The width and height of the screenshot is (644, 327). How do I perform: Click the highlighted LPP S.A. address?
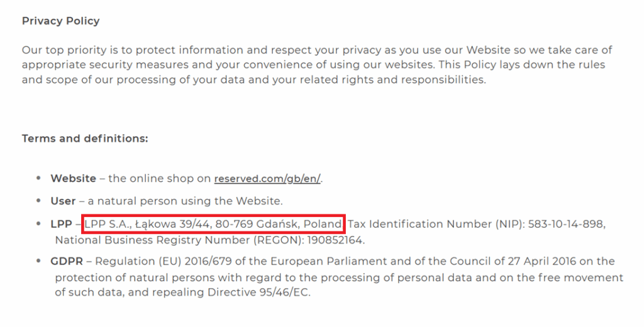pyautogui.click(x=214, y=224)
